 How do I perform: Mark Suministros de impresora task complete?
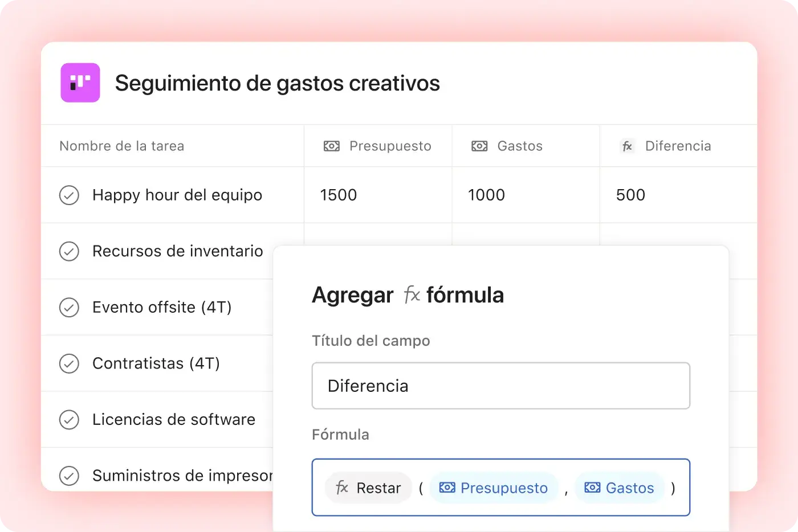(69, 476)
